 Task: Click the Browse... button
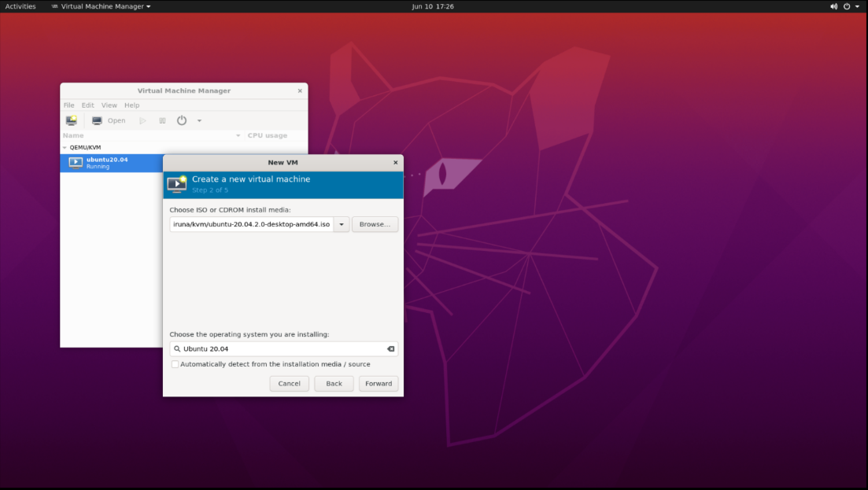tap(375, 224)
